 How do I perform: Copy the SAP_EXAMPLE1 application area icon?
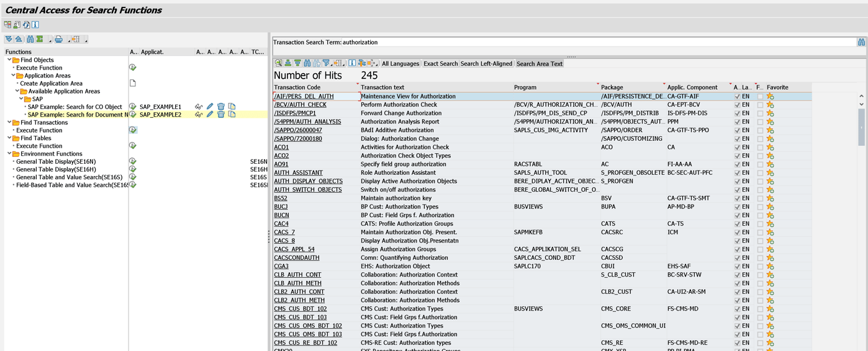[x=232, y=107]
